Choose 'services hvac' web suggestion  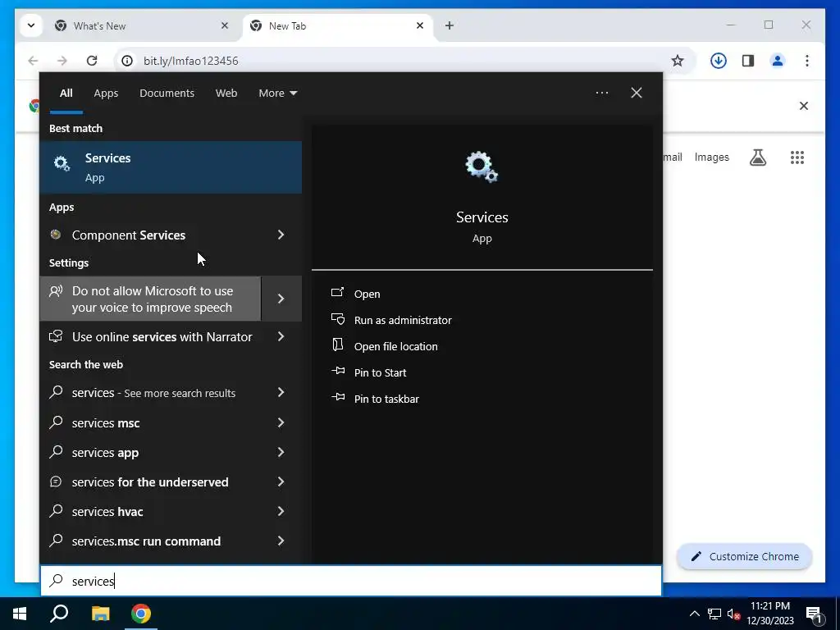pos(150,511)
